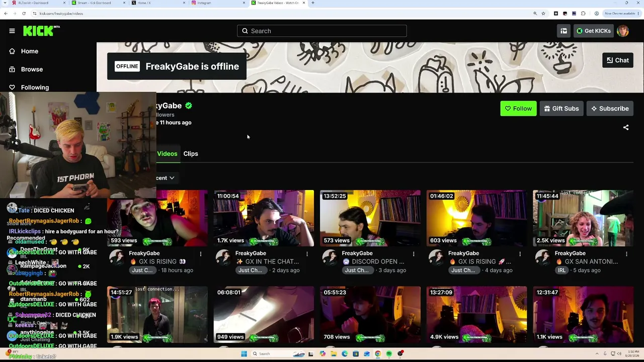Screen dimensions: 644x362
Task: Open options for the 4 days ago video
Action: click(x=520, y=254)
